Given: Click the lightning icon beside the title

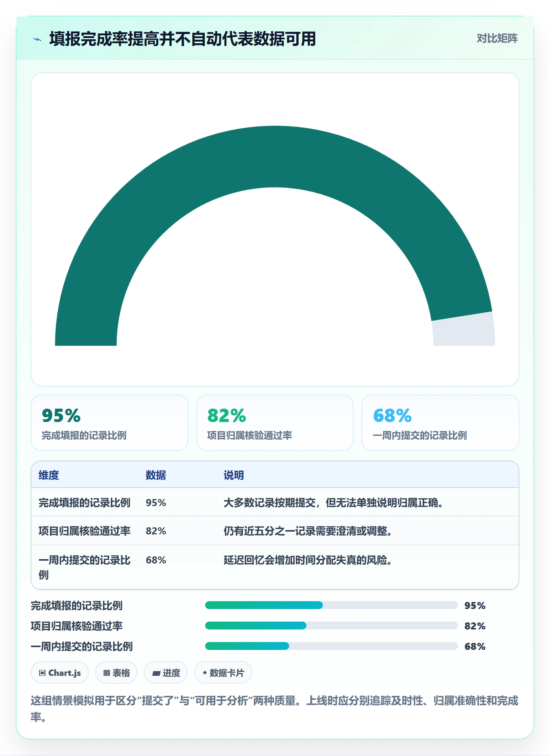Looking at the screenshot, I should [37, 39].
